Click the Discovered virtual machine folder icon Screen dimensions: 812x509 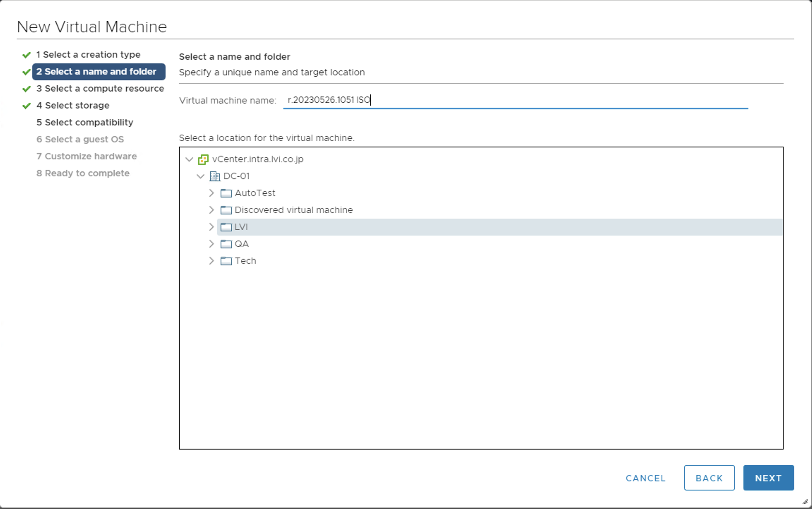pos(226,210)
